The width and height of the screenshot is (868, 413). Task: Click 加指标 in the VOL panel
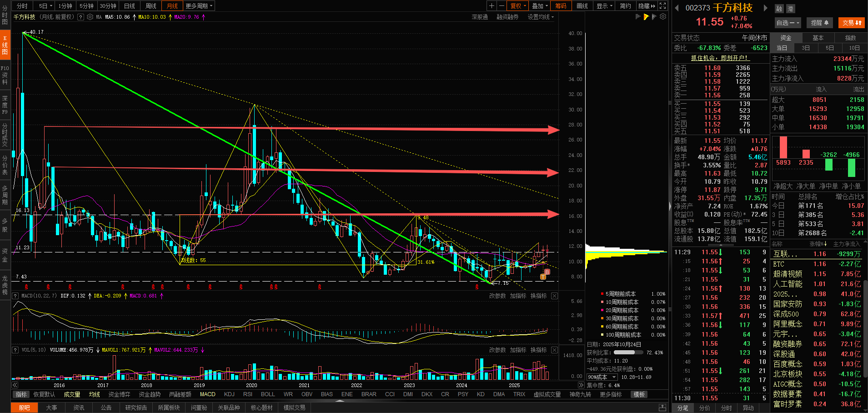518,350
